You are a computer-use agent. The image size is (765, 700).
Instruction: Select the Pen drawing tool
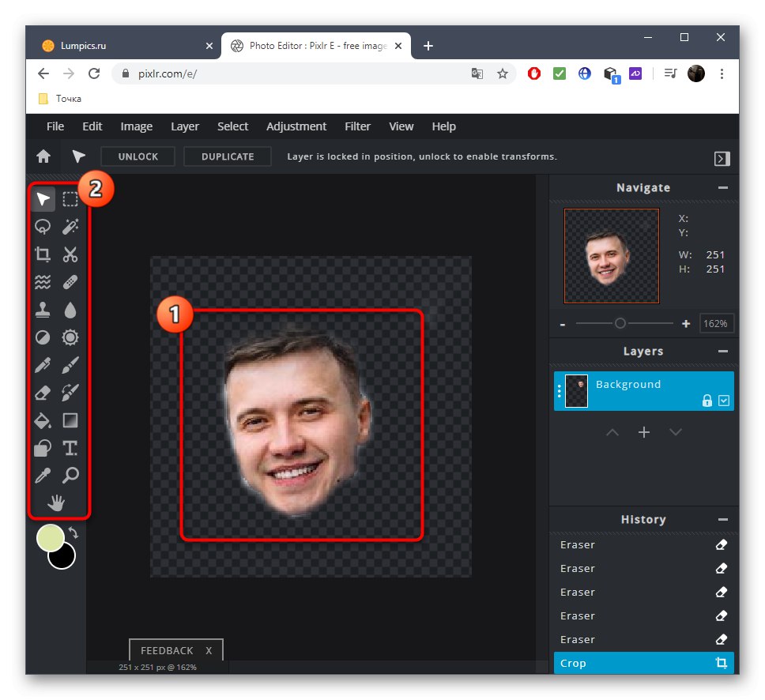(43, 365)
